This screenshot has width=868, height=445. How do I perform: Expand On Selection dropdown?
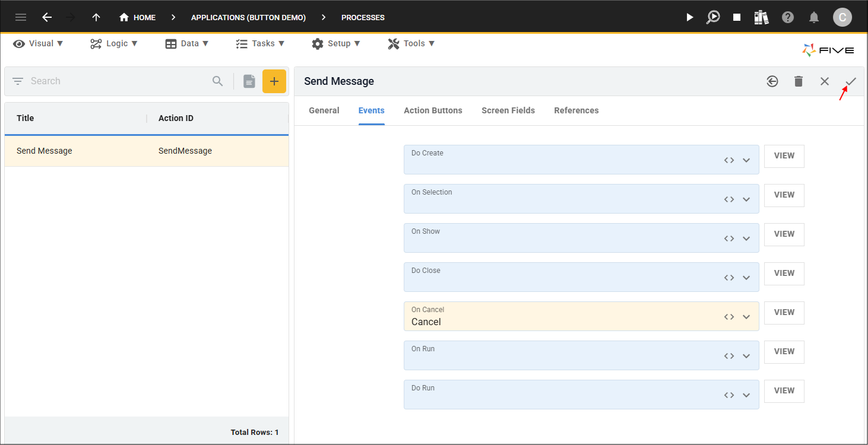point(746,199)
